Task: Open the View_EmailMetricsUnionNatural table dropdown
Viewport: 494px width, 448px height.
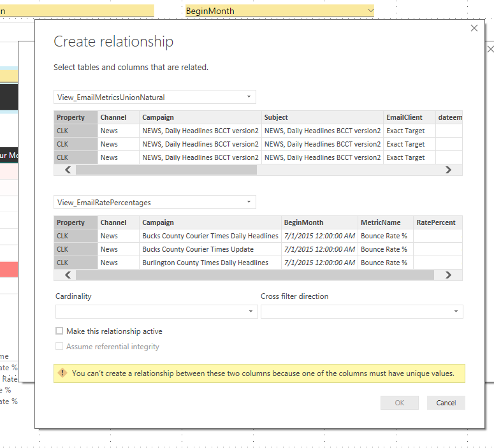Action: click(155, 97)
